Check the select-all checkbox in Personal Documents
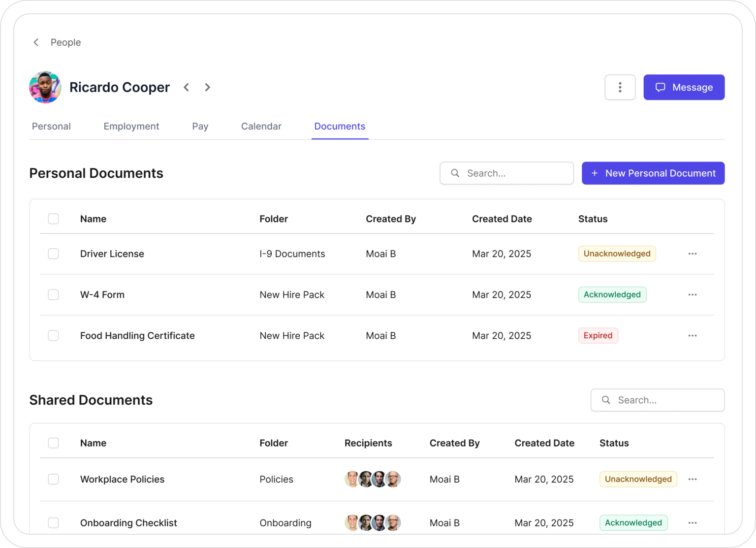 coord(53,219)
